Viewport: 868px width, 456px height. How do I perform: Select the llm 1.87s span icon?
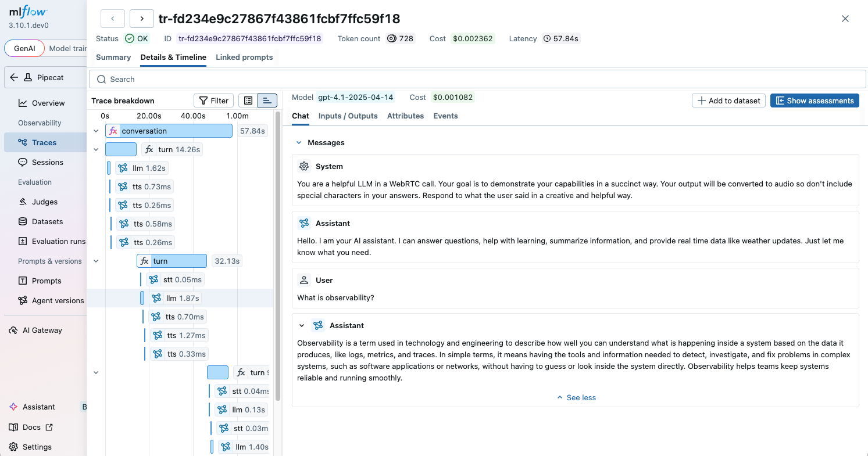pyautogui.click(x=156, y=298)
